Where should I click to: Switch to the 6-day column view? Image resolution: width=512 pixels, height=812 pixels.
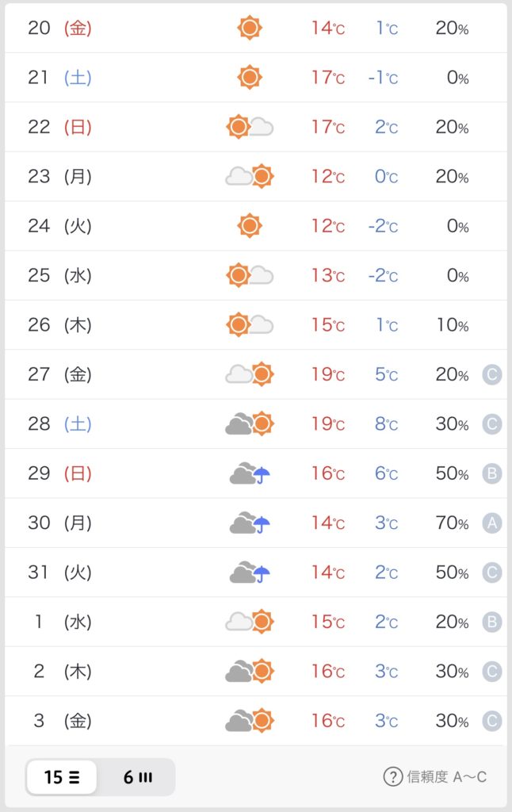[x=137, y=777]
